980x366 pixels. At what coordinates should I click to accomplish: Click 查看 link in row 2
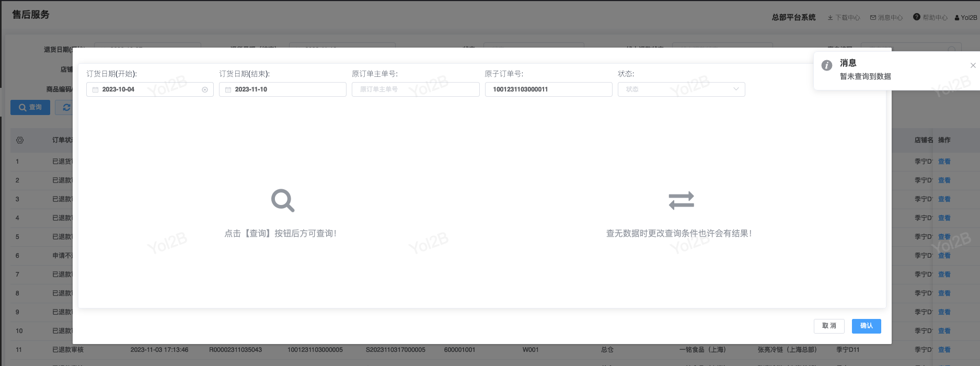click(x=944, y=180)
